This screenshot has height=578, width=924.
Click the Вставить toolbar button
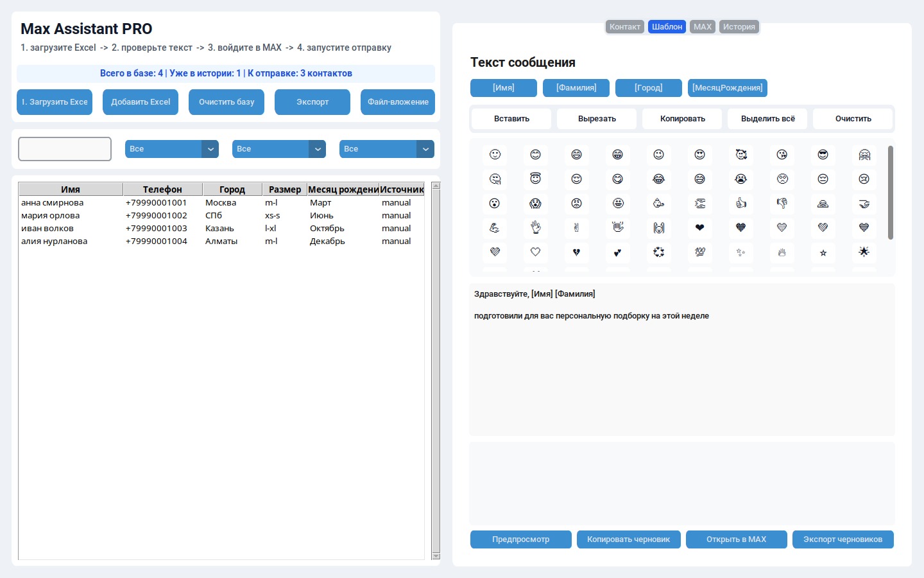point(511,119)
